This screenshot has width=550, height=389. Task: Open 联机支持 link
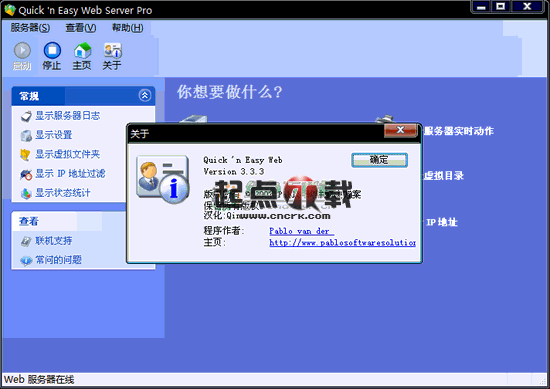point(54,241)
